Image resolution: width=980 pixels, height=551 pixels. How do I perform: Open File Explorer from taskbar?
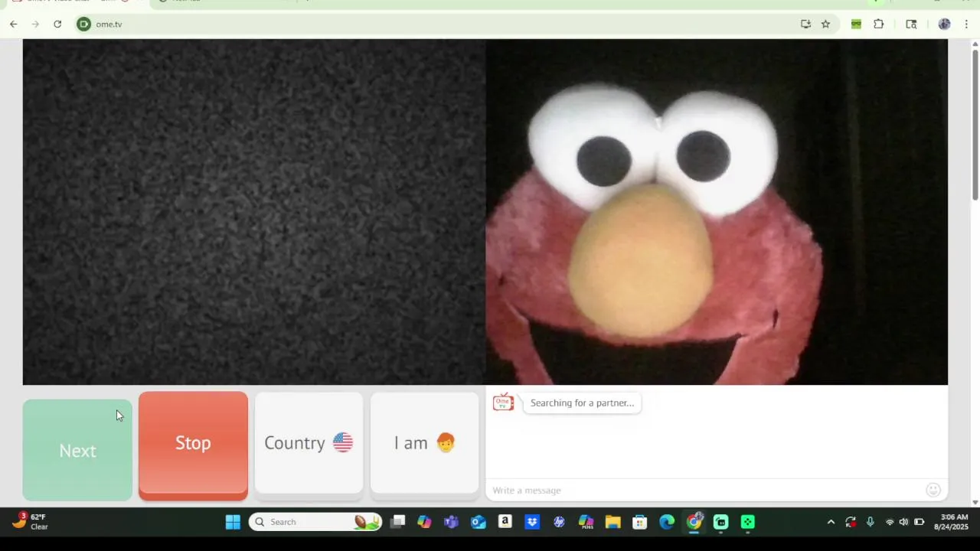coord(612,522)
